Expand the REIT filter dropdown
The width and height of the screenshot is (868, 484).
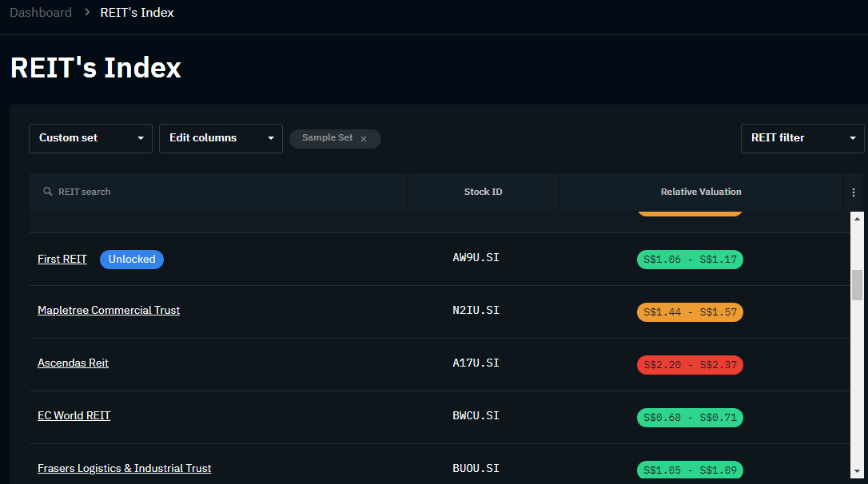point(802,138)
